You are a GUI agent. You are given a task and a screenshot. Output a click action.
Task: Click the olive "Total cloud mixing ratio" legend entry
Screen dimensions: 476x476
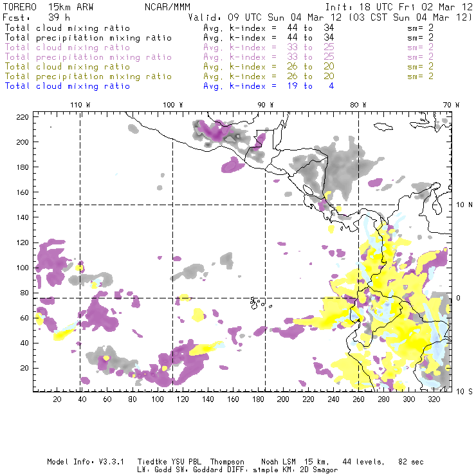click(x=68, y=67)
